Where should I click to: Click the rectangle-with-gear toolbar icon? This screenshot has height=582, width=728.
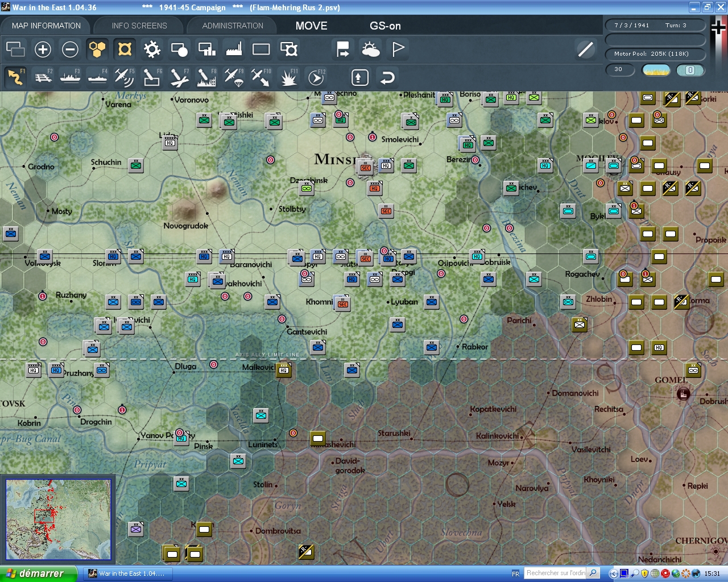[x=289, y=49]
